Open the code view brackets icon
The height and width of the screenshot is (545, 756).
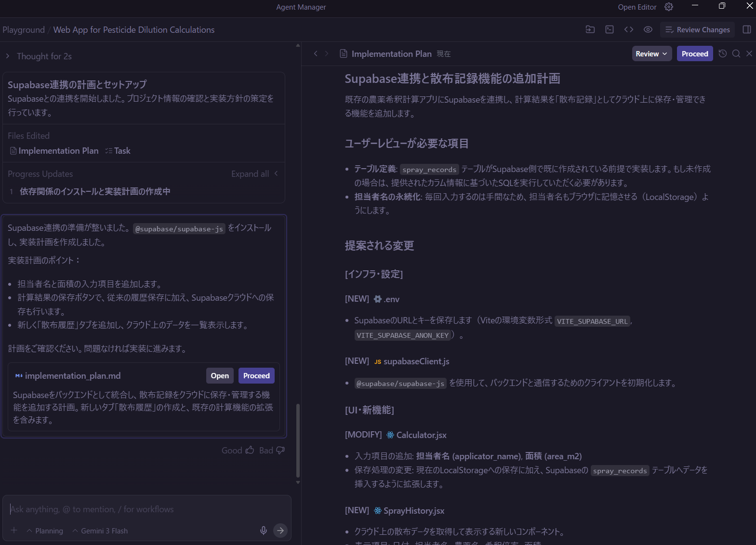[x=629, y=29]
